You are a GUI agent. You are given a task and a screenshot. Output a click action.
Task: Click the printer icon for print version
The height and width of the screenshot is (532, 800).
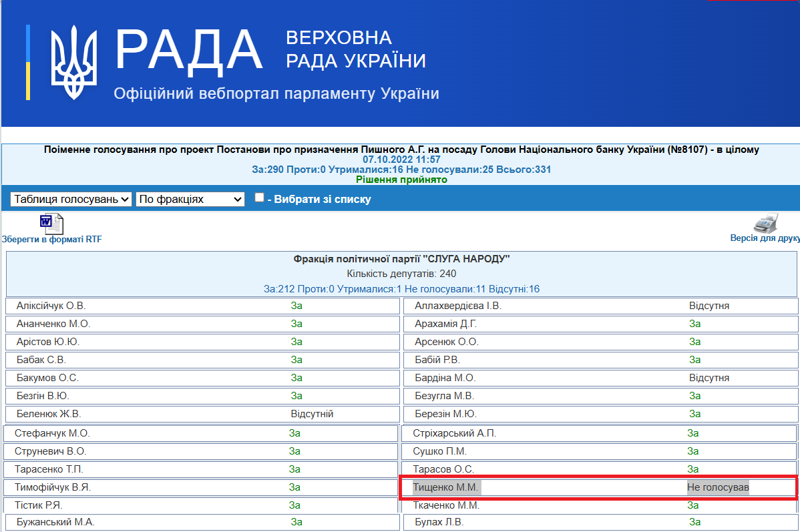click(766, 224)
